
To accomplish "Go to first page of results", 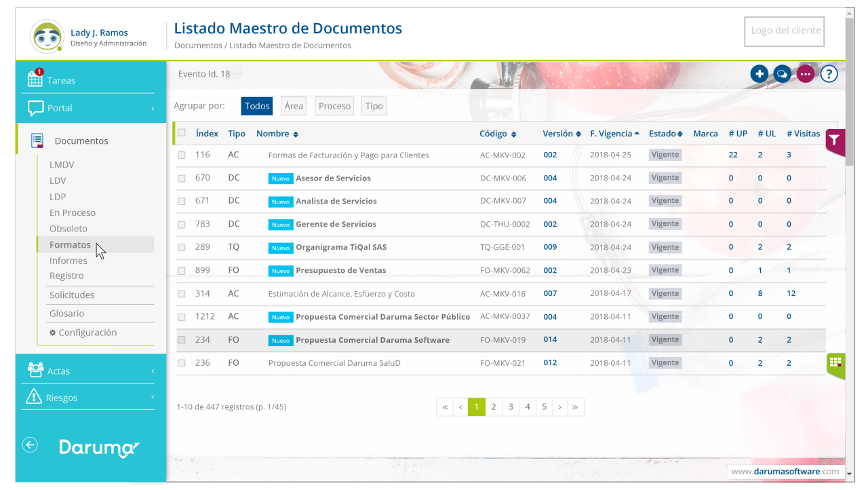I will tap(445, 407).
